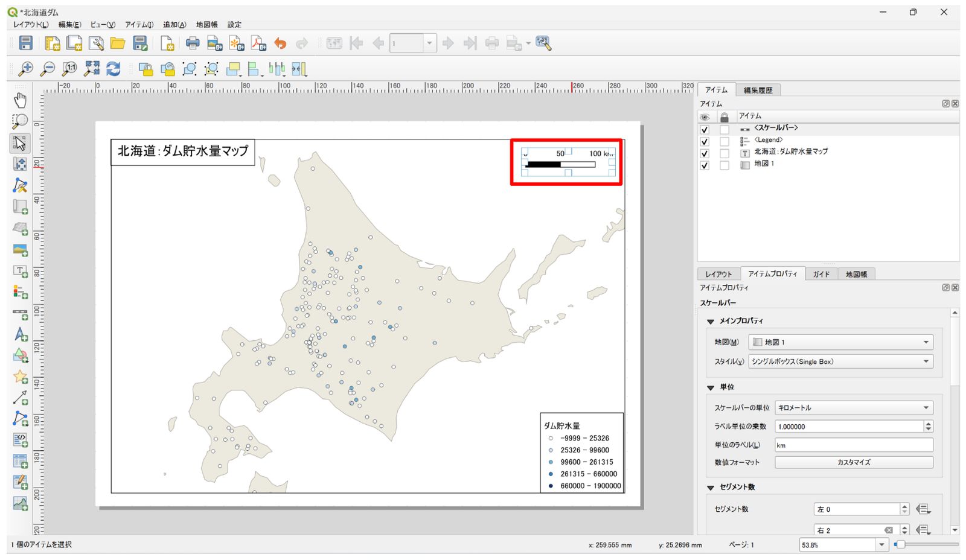966x560 pixels.
Task: Toggle visibility of スケールバー item
Action: tap(704, 129)
